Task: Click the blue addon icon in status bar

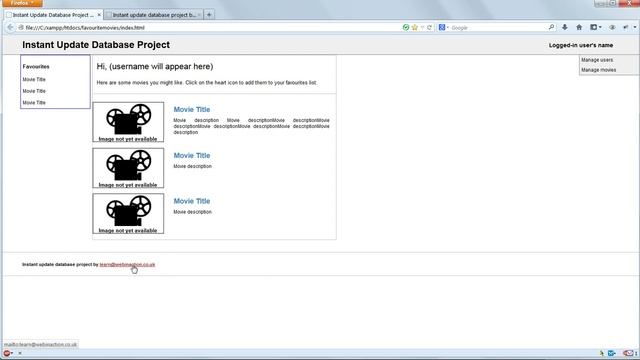Action: click(611, 353)
